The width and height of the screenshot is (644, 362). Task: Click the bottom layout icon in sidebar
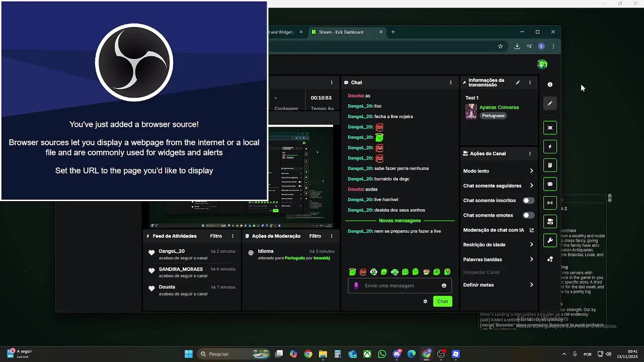point(550,259)
